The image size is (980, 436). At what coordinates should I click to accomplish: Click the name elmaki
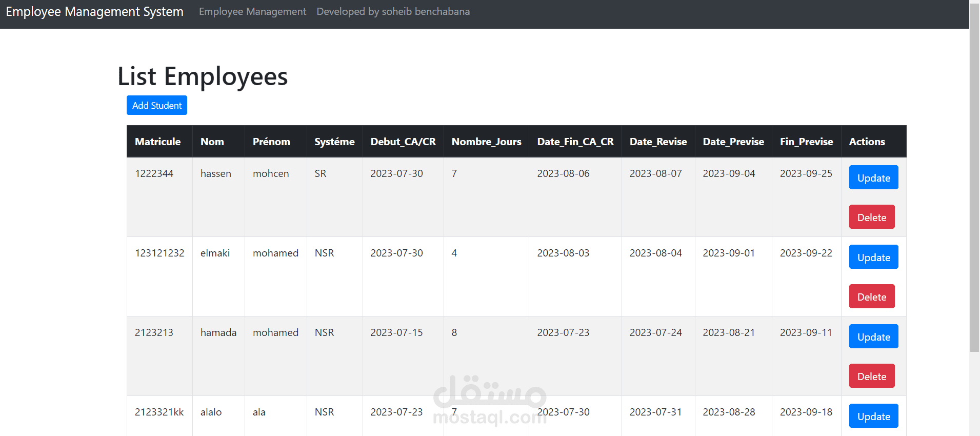(215, 253)
